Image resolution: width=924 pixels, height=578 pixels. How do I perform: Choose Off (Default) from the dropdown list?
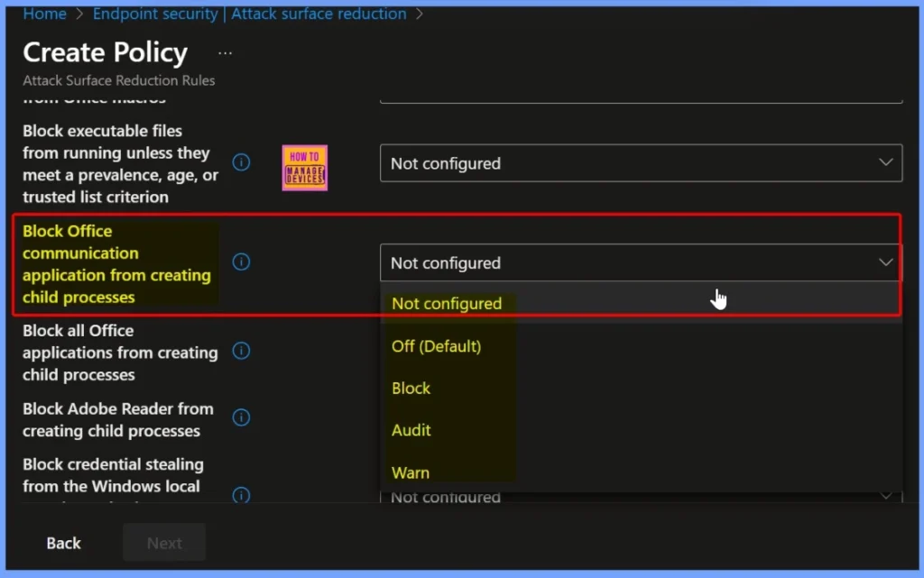[436, 346]
